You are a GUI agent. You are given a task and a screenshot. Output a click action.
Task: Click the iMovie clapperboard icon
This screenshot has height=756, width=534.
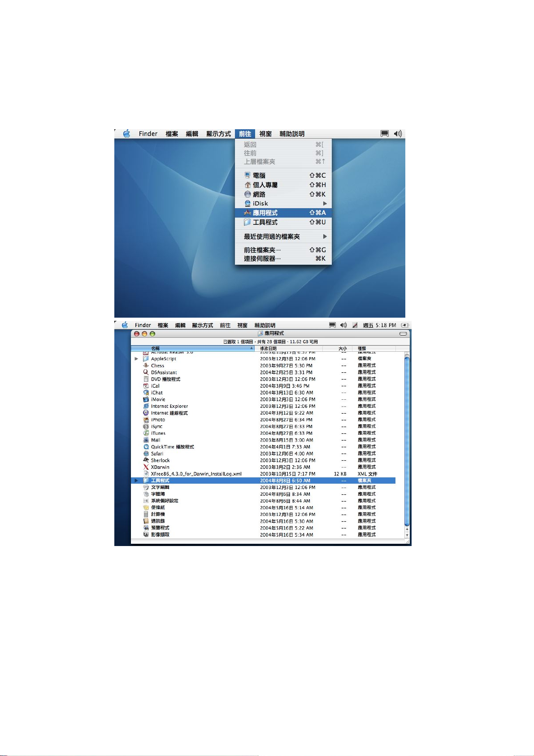[146, 399]
